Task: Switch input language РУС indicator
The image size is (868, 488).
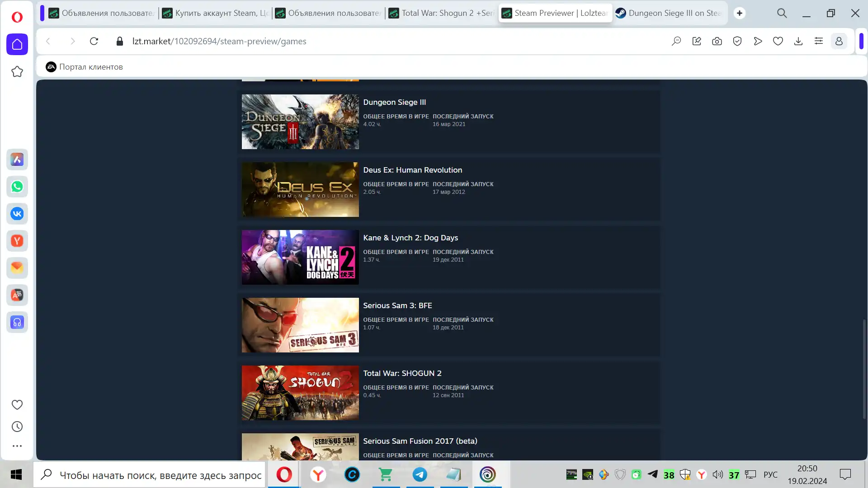Action: pos(770,474)
